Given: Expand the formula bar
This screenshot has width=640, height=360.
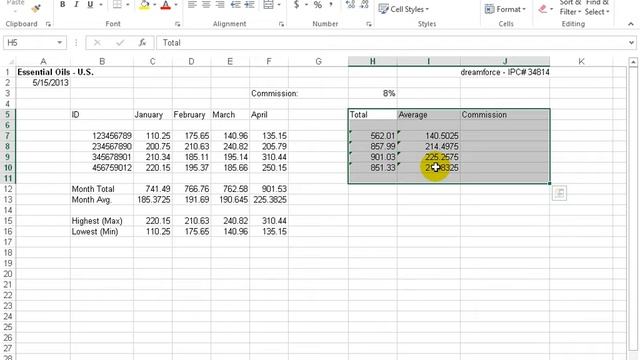Looking at the screenshot, I should click(x=631, y=42).
